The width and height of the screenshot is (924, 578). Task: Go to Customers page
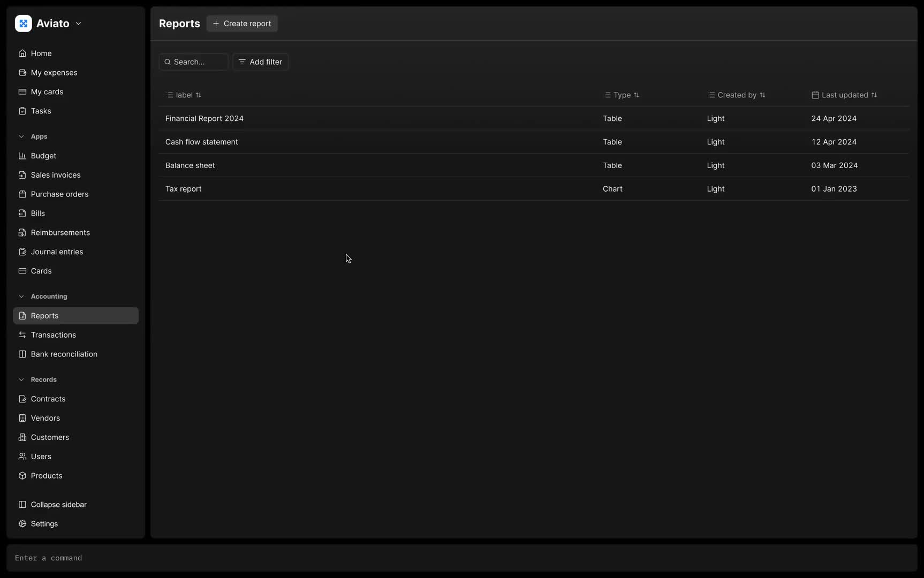[x=75, y=438]
